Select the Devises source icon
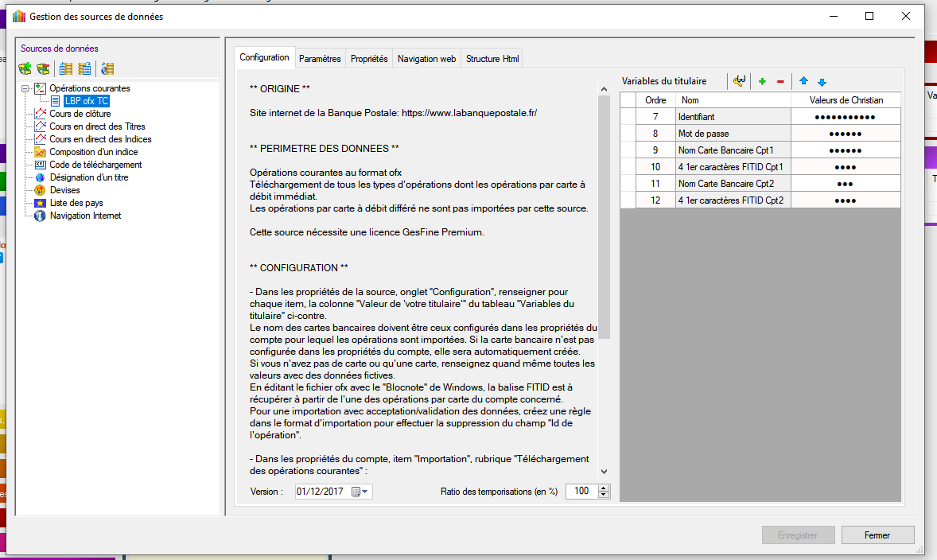This screenshot has height=560, width=937. pyautogui.click(x=41, y=190)
